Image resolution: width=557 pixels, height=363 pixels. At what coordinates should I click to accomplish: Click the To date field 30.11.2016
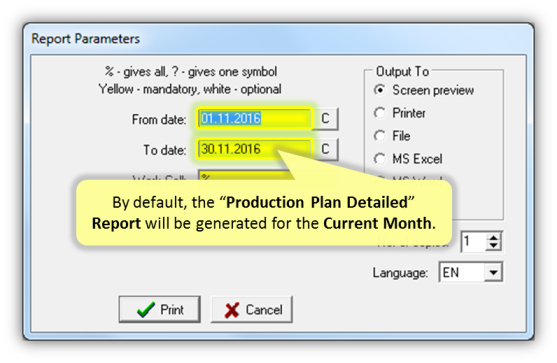(x=255, y=149)
